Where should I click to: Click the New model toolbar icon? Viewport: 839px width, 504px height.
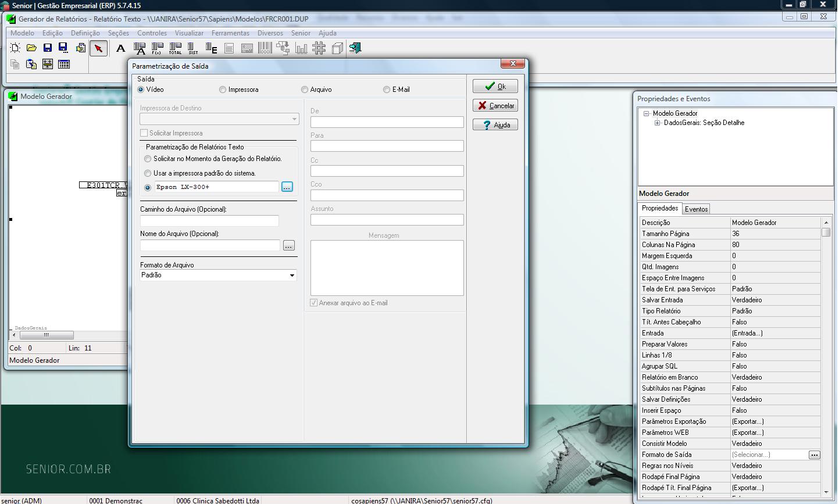point(15,48)
